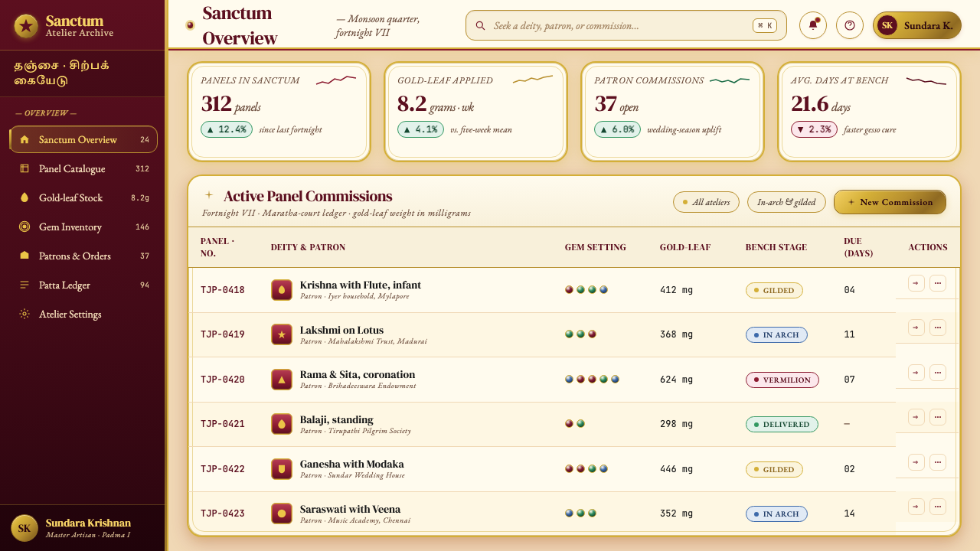Image resolution: width=980 pixels, height=551 pixels.
Task: Open the Patron Commissions card
Action: click(x=672, y=112)
